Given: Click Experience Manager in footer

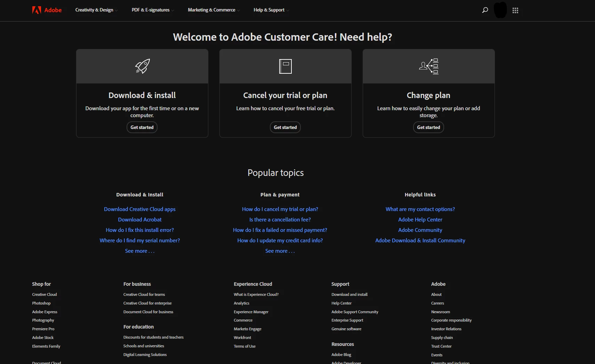Looking at the screenshot, I should tap(251, 312).
